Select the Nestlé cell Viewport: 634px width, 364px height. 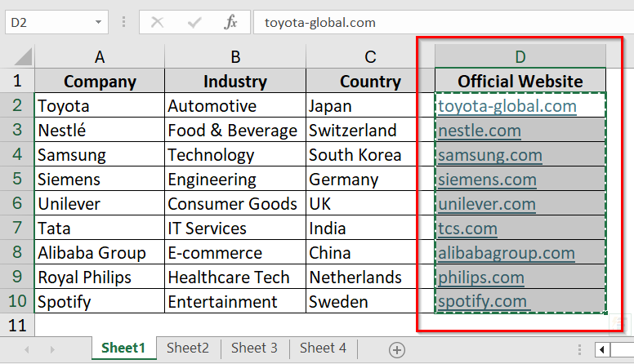click(100, 130)
